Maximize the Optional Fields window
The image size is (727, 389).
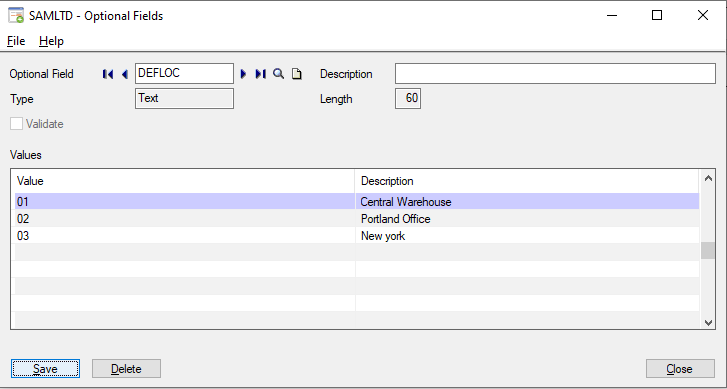pyautogui.click(x=657, y=15)
